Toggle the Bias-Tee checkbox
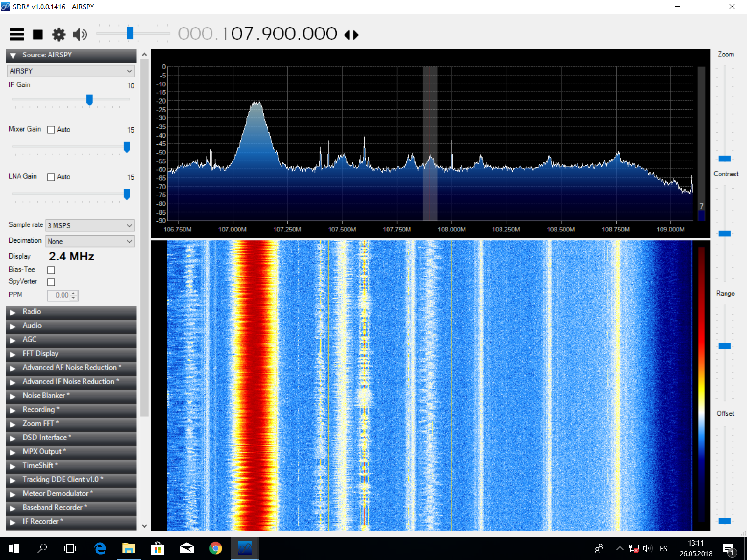The image size is (747, 560). (x=51, y=270)
